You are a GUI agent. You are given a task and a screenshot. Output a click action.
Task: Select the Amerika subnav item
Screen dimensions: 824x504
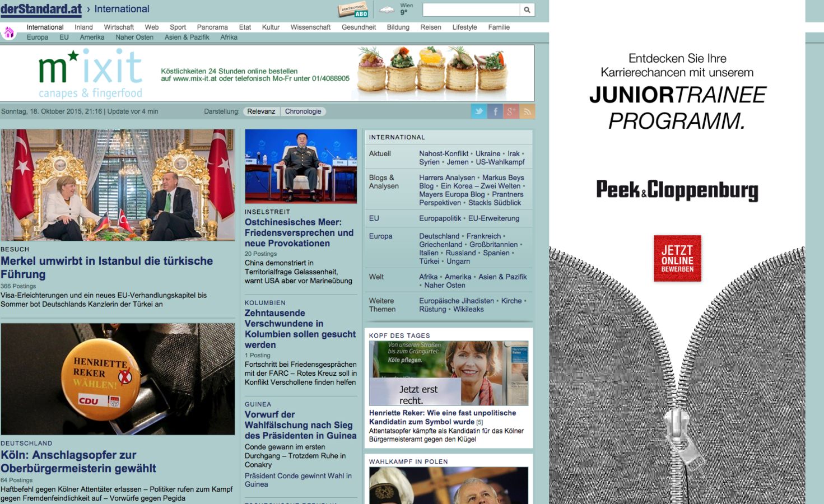(x=92, y=37)
